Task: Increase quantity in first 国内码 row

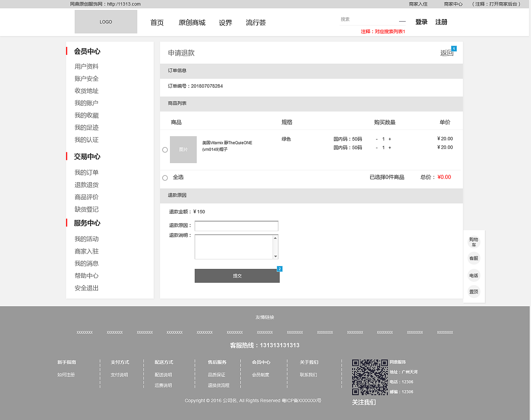Action: (390, 139)
